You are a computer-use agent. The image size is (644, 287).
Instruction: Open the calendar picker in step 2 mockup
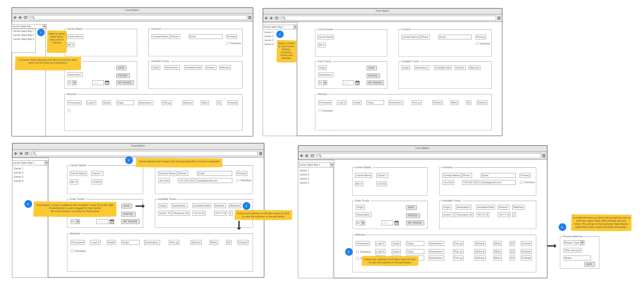pyautogui.click(x=358, y=83)
